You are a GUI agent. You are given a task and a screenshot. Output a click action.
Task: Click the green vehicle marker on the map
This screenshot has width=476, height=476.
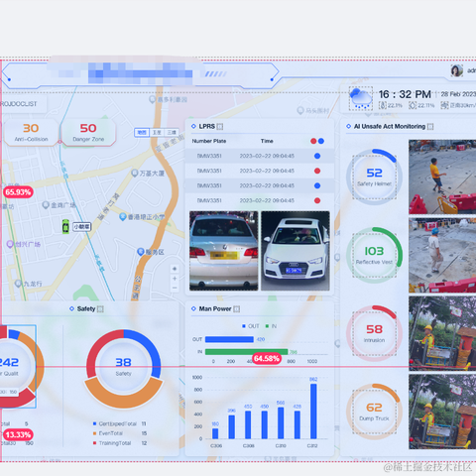65,226
